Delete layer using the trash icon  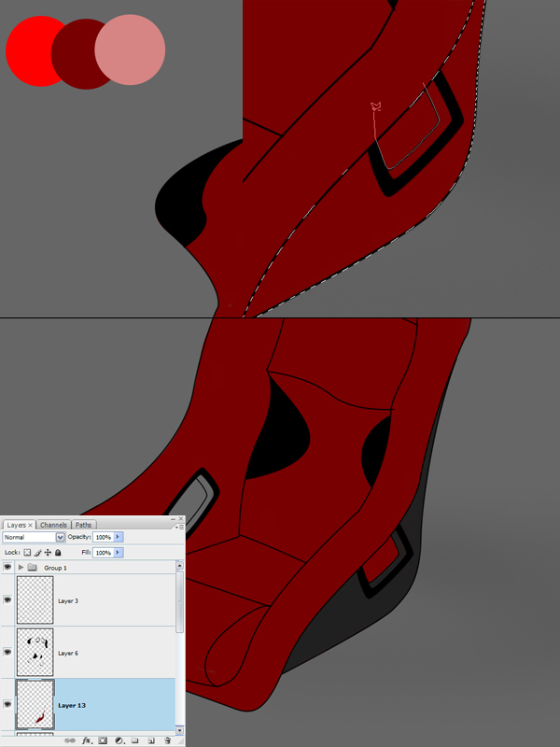[167, 740]
